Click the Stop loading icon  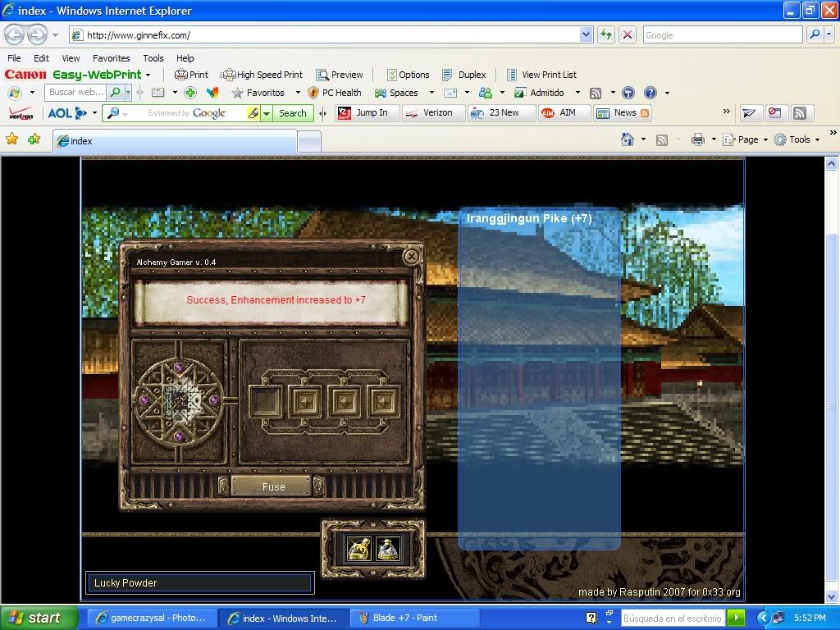(x=628, y=34)
